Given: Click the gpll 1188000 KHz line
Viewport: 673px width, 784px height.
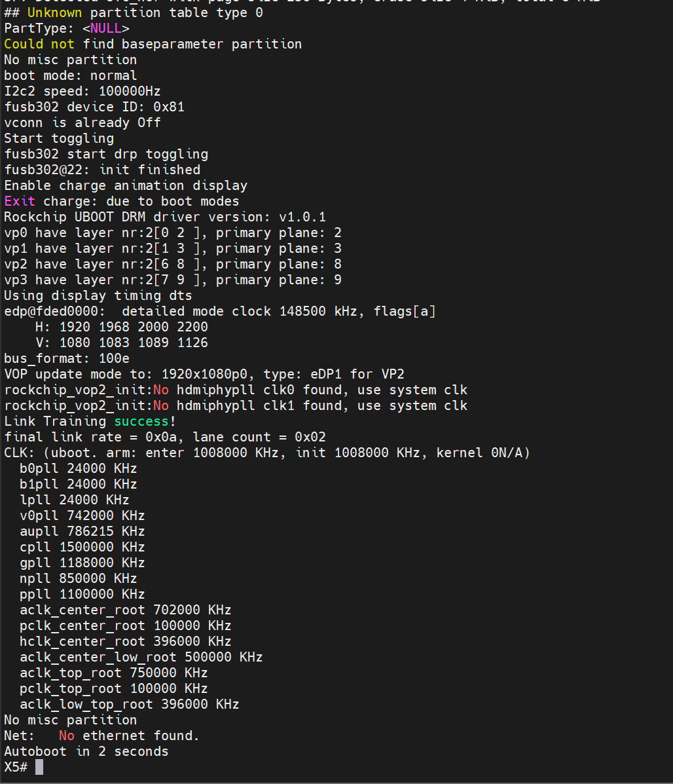Looking at the screenshot, I should pos(82,563).
